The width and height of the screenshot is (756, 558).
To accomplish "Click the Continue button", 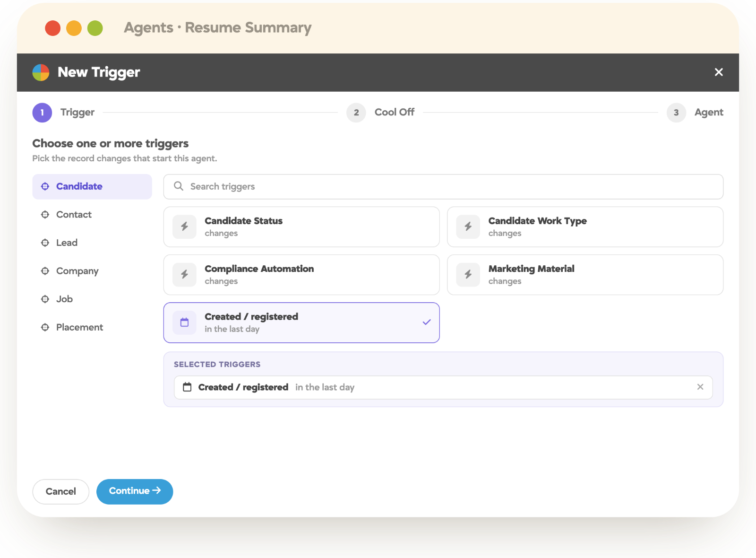I will click(x=135, y=492).
